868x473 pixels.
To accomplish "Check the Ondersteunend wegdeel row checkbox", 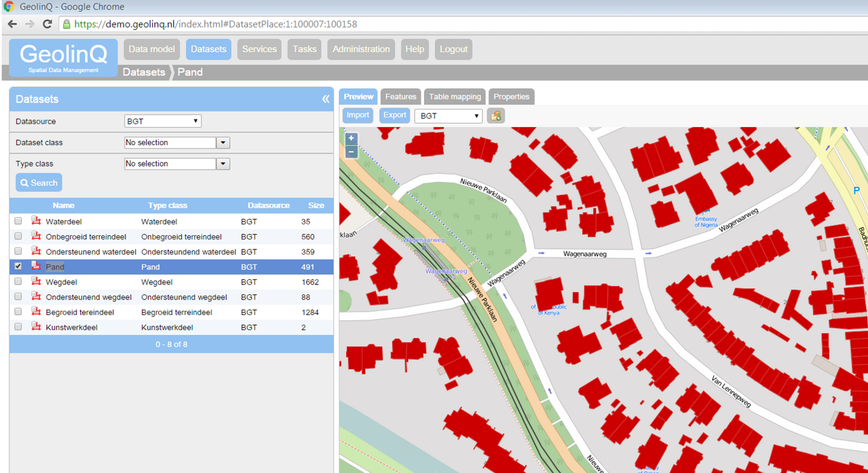I will [x=18, y=296].
